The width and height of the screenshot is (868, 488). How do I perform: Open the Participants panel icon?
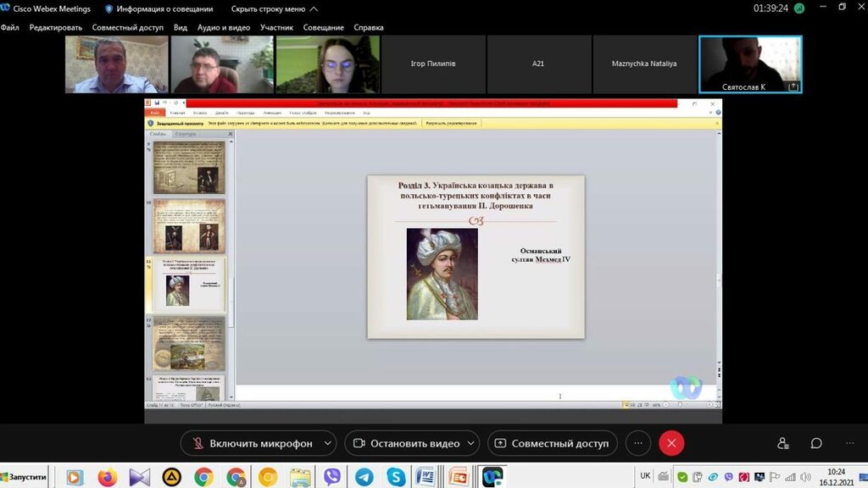[x=782, y=443]
